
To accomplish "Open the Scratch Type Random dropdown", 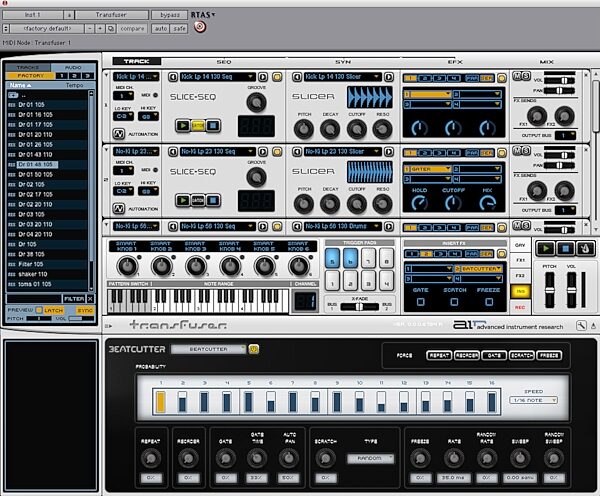I will 370,458.
